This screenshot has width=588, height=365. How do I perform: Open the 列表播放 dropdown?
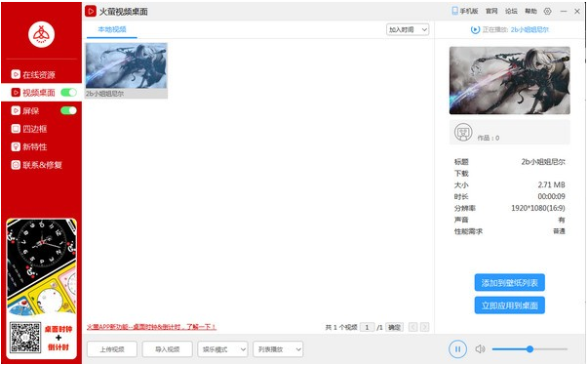pos(278,349)
